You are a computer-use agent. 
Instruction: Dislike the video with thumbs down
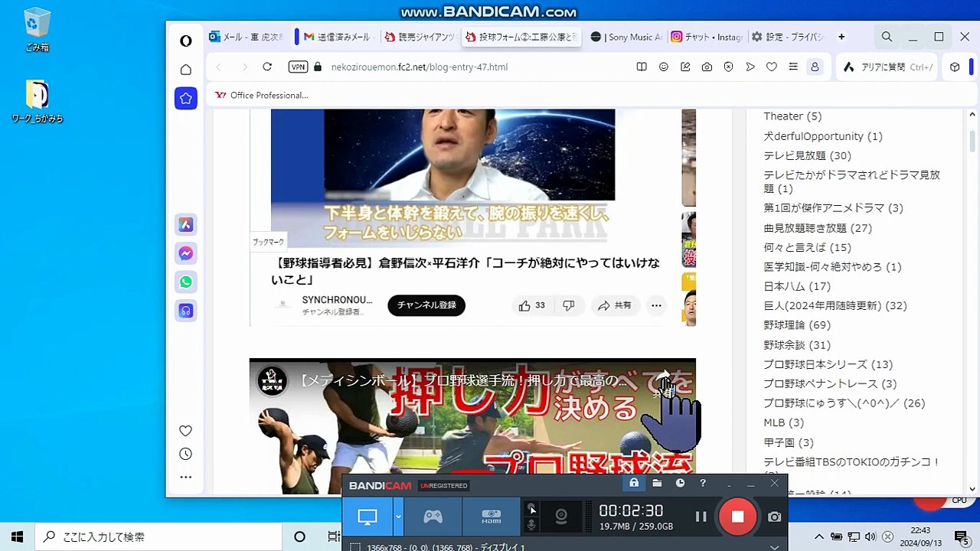(568, 305)
